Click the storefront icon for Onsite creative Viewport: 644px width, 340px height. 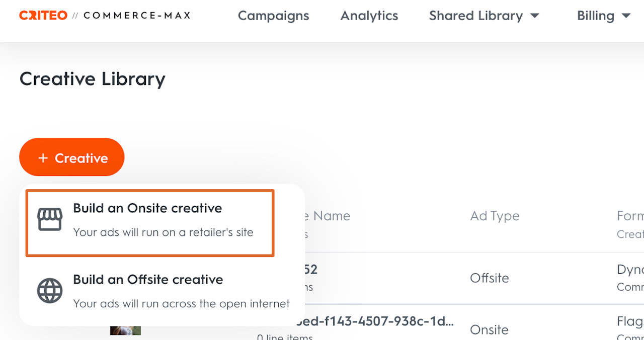[x=50, y=220]
